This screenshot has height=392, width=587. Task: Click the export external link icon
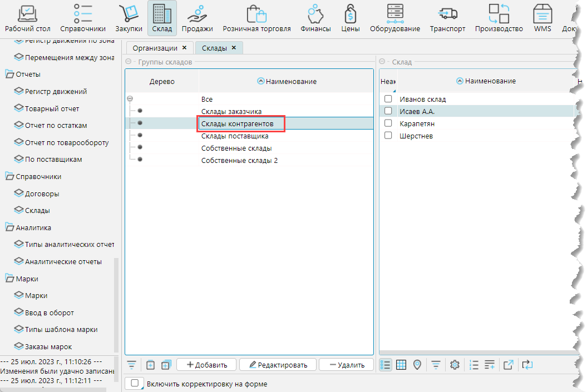pyautogui.click(x=508, y=365)
